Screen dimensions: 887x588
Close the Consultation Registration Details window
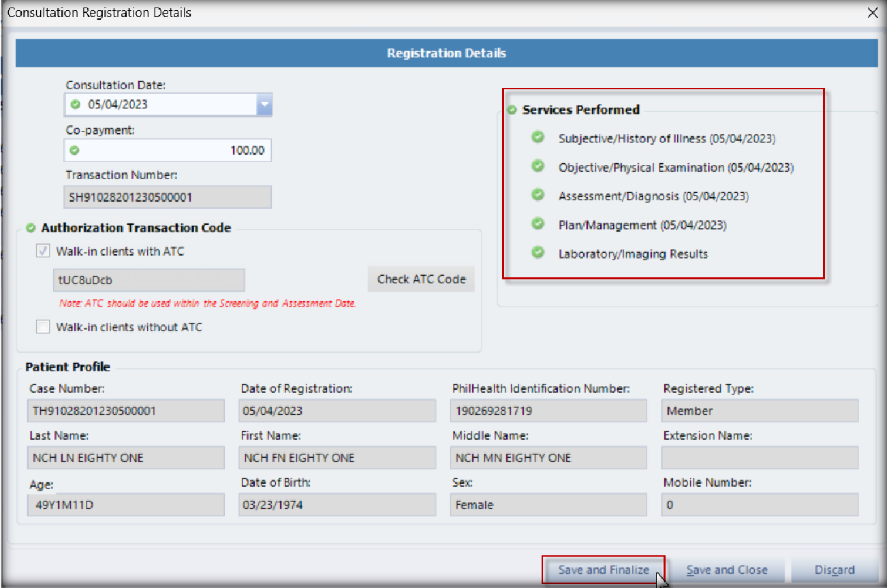(872, 12)
